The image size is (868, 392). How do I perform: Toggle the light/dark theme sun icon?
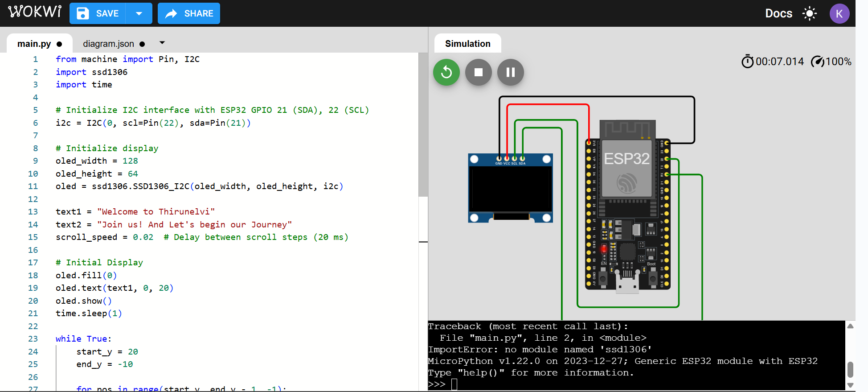810,13
